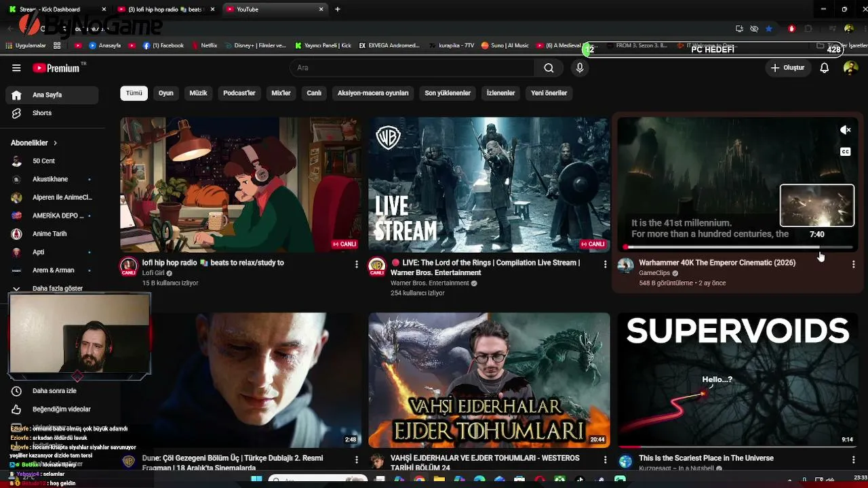The image size is (868, 488).
Task: Expand the Abonelikler subscriptions section
Action: [34, 143]
